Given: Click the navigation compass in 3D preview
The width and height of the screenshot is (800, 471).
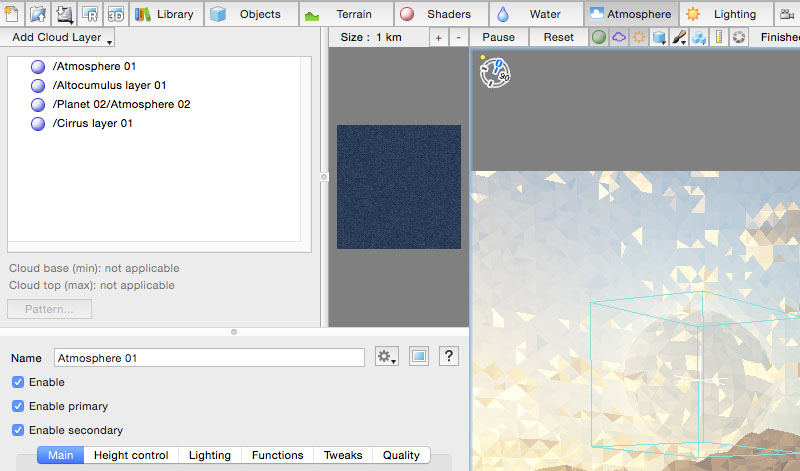Looking at the screenshot, I should [x=496, y=71].
